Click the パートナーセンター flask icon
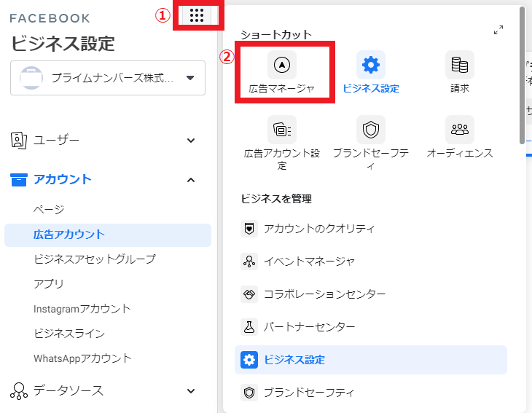 point(249,327)
